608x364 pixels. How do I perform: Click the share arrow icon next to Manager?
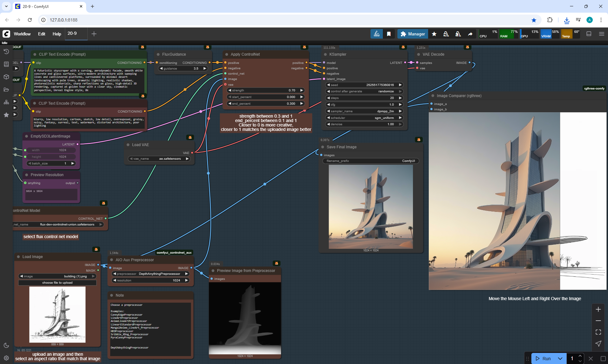pyautogui.click(x=470, y=34)
